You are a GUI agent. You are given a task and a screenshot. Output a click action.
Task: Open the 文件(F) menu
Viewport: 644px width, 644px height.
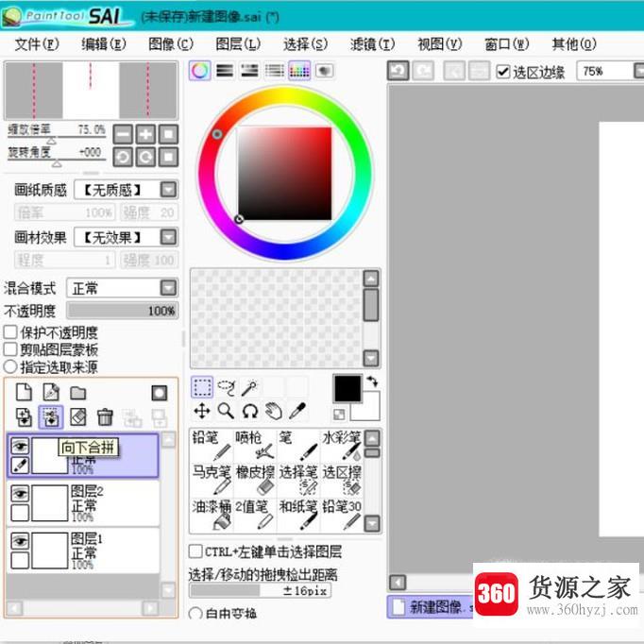(37, 44)
